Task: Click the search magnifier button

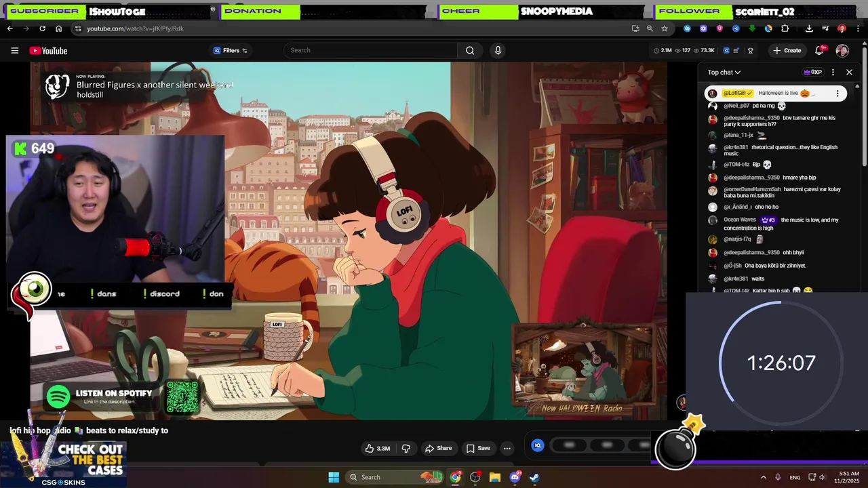Action: point(470,50)
